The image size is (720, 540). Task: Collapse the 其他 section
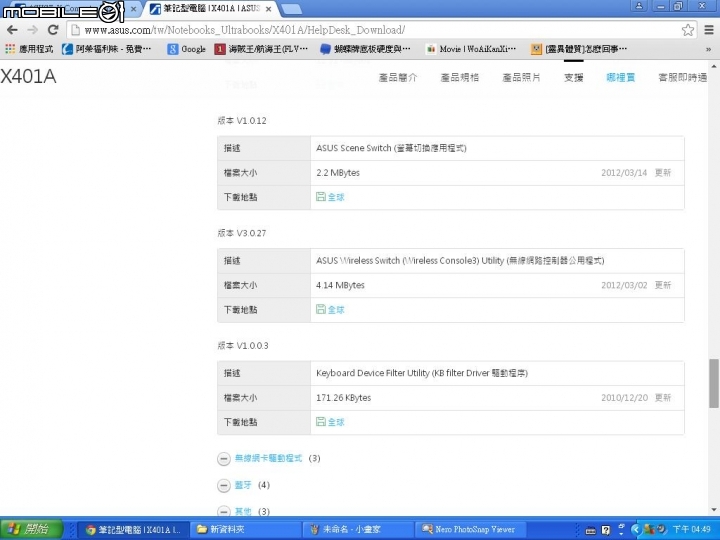pyautogui.click(x=224, y=511)
